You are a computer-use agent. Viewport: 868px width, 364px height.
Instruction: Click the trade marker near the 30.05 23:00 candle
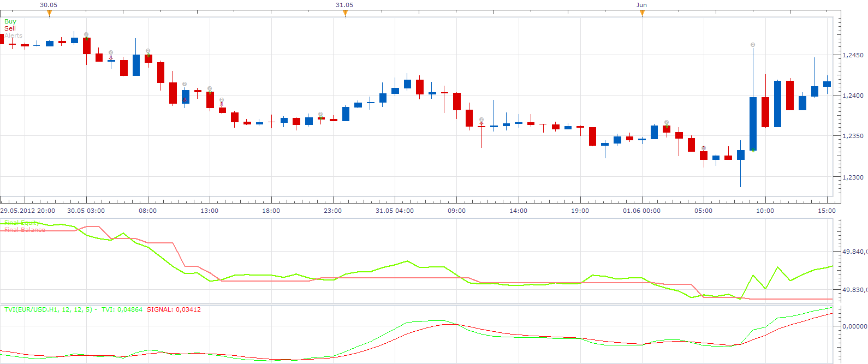click(320, 114)
